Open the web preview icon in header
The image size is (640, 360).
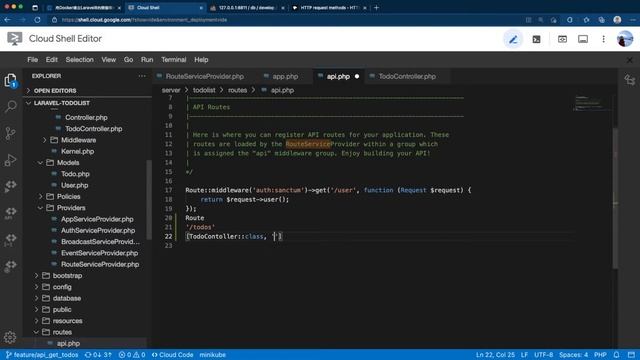(x=562, y=39)
